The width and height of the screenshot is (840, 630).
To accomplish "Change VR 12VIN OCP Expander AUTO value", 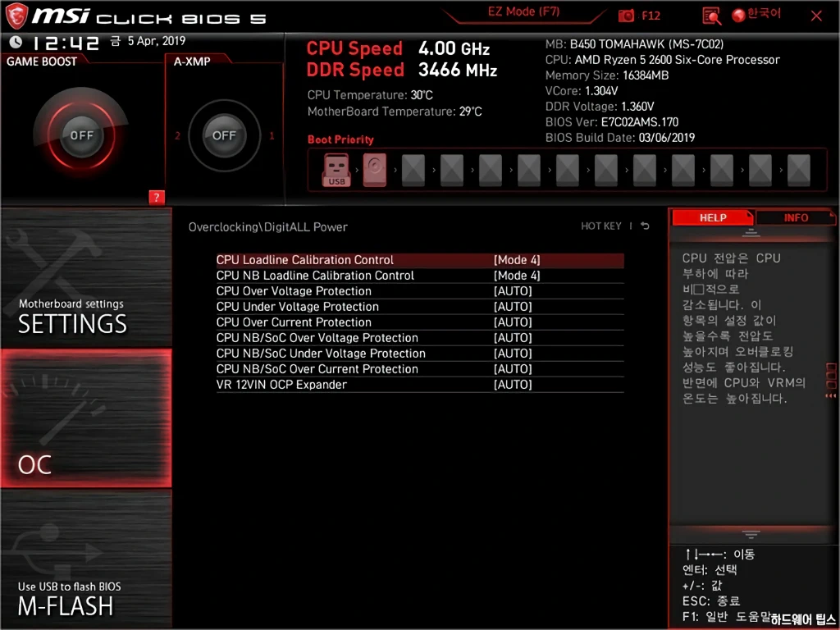I will [x=513, y=384].
